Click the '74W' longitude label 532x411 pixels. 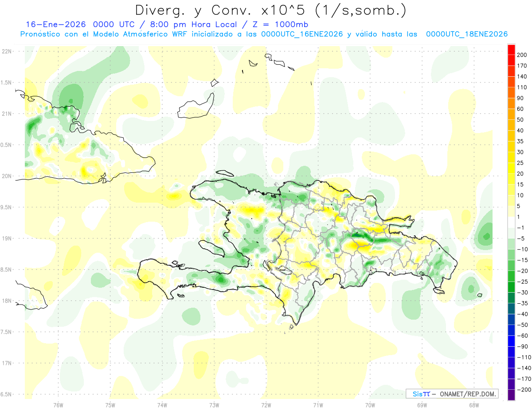[162, 405]
